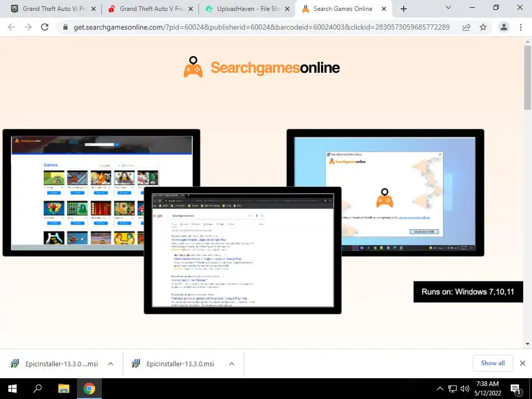Open the taskbar clock and date
The height and width of the screenshot is (399, 532).
pos(487,389)
